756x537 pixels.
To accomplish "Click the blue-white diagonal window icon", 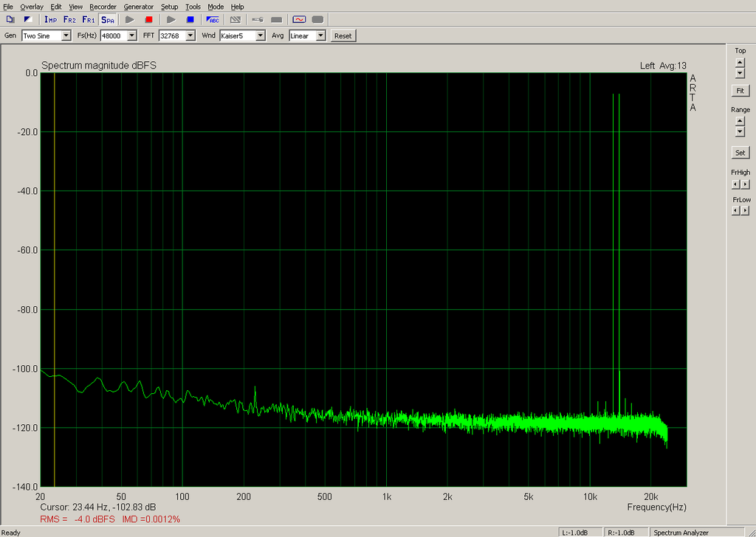I will click(x=28, y=20).
